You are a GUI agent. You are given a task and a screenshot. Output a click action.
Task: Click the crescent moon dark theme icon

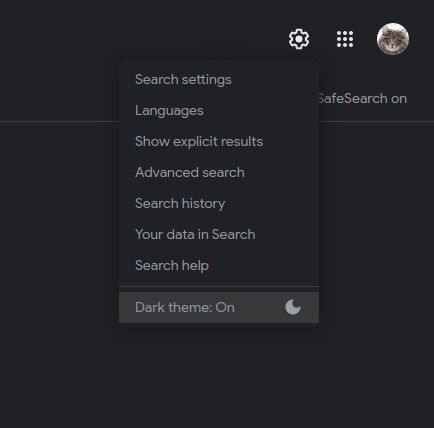point(293,307)
